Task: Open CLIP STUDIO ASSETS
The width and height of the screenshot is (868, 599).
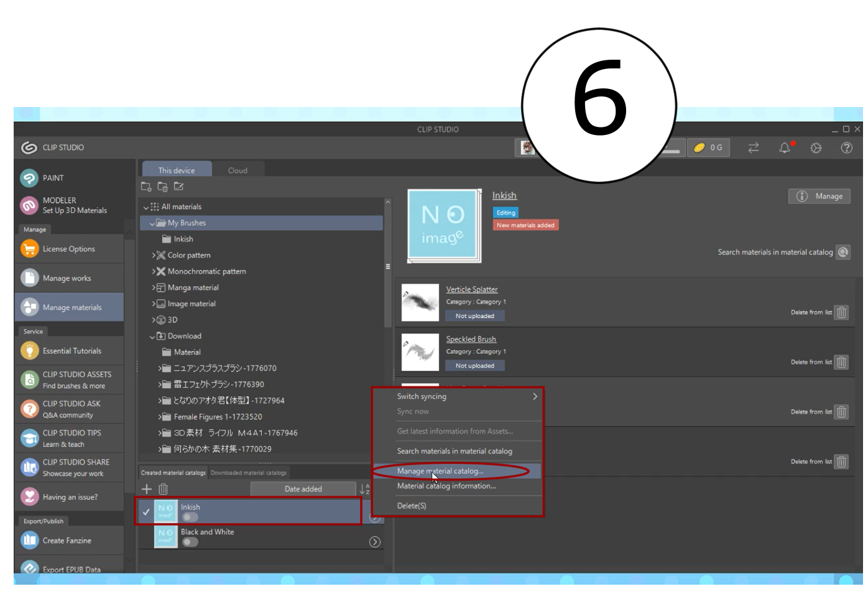Action: tap(68, 379)
